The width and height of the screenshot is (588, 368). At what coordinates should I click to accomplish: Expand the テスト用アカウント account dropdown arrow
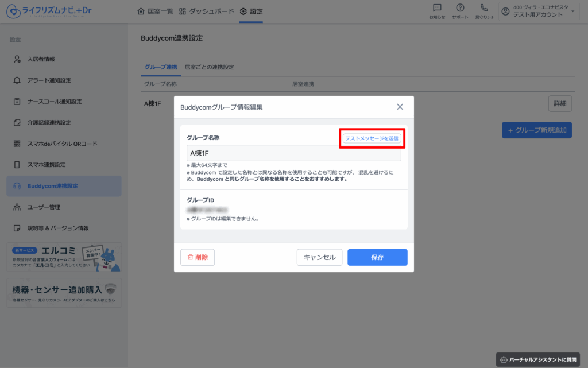point(572,11)
